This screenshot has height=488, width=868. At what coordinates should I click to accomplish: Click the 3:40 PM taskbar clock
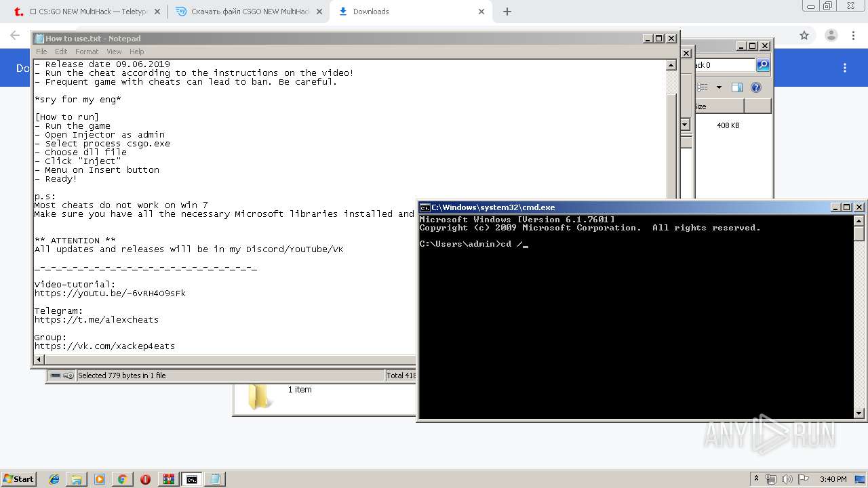(x=833, y=479)
